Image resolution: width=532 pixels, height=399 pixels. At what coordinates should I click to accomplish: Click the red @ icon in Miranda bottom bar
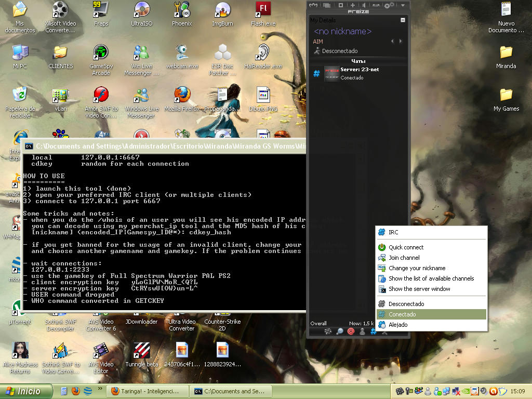[351, 331]
